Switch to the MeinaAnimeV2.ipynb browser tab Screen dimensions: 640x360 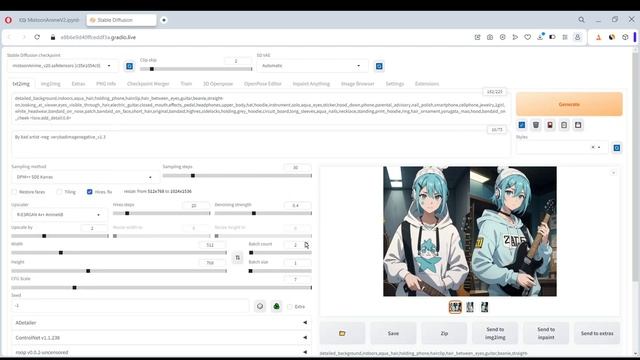point(49,20)
